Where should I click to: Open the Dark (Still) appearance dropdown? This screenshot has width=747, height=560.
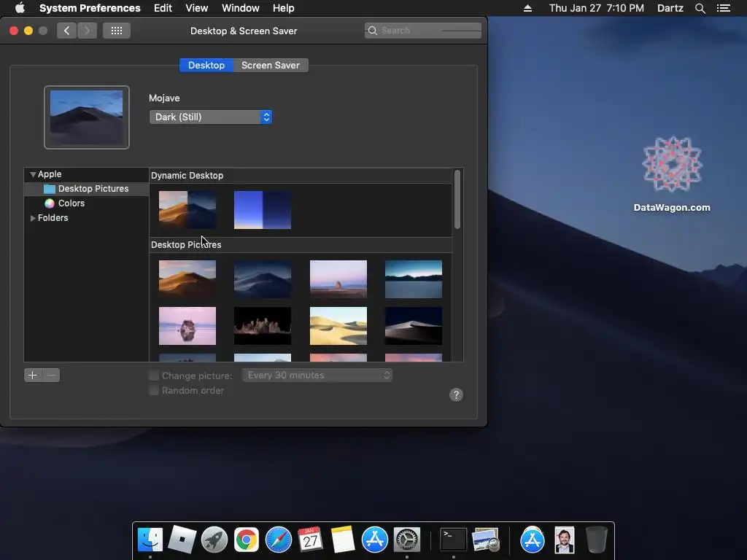[211, 117]
